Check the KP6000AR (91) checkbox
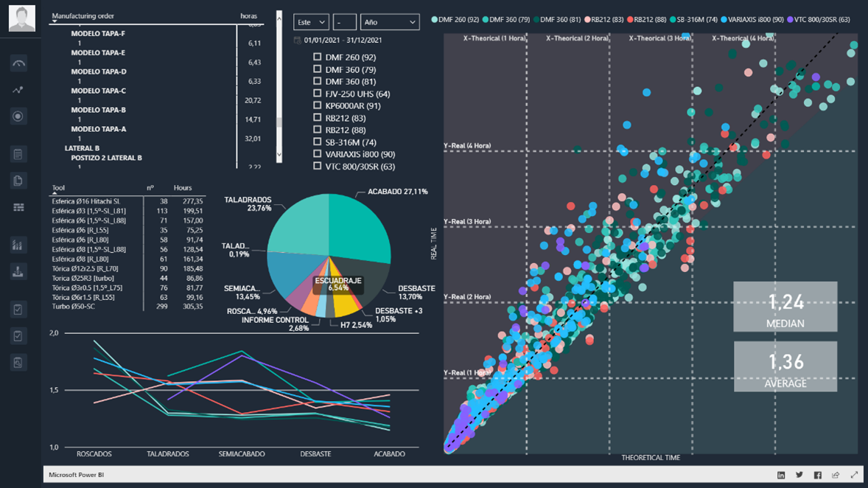This screenshot has height=488, width=868. 317,105
